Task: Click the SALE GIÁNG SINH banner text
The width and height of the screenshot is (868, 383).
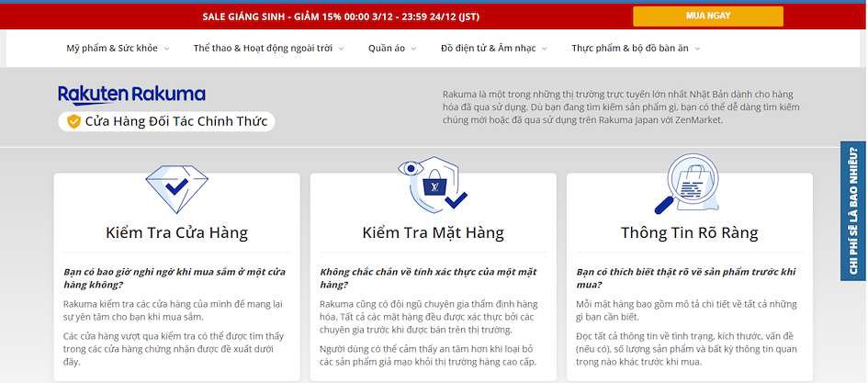Action: (x=341, y=17)
